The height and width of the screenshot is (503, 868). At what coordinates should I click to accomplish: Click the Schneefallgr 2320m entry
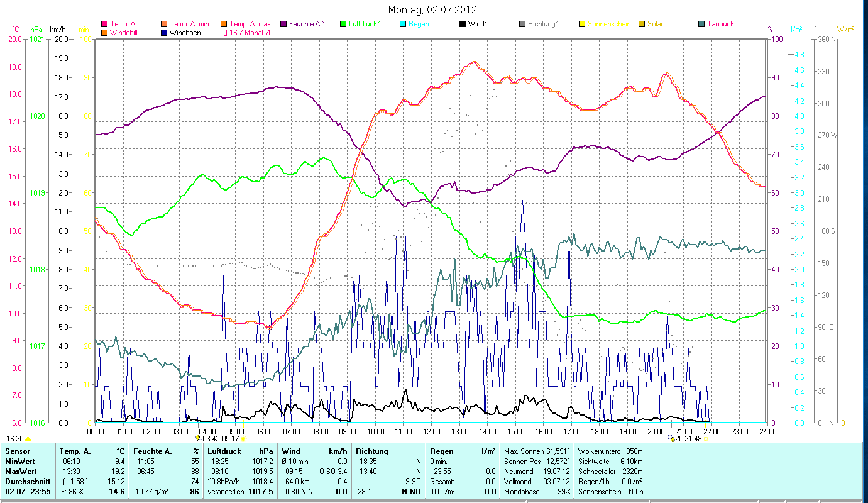tap(610, 471)
